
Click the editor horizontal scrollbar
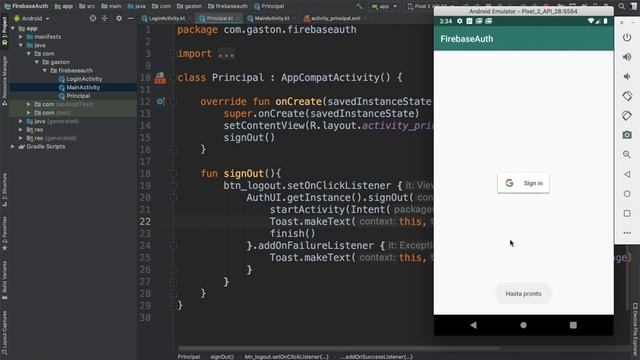click(339, 349)
